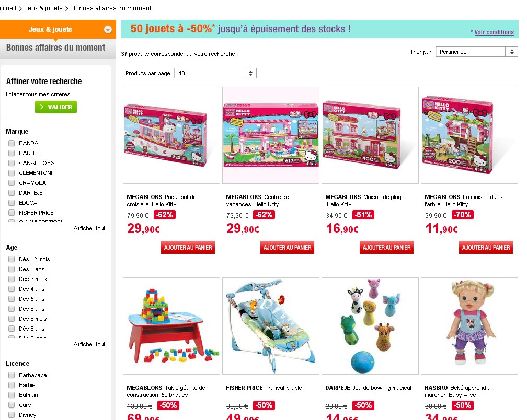This screenshot has height=420, width=527.
Task: Enable the Dès 3 ans age filter
Action: point(12,269)
